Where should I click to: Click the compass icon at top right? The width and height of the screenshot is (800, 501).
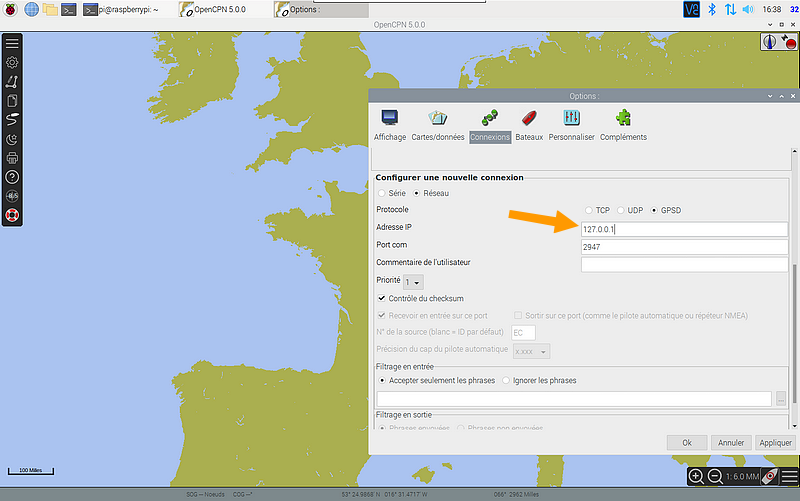pyautogui.click(x=769, y=42)
